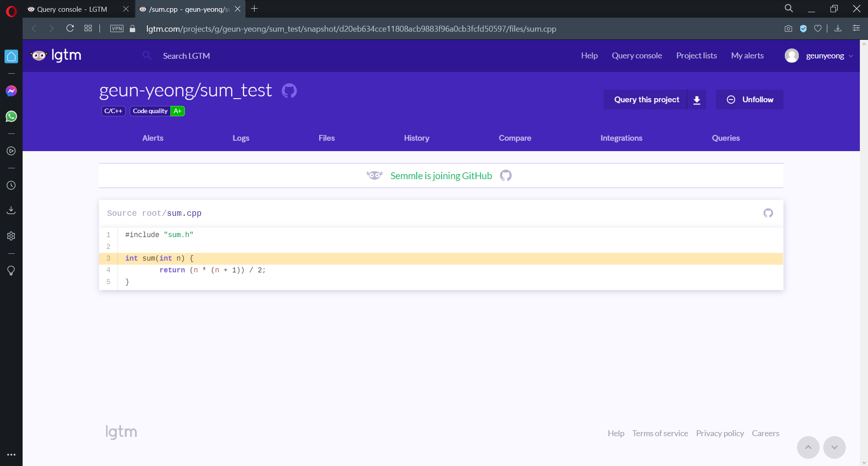The width and height of the screenshot is (868, 466).
Task: Open Project lists link
Action: pos(696,56)
